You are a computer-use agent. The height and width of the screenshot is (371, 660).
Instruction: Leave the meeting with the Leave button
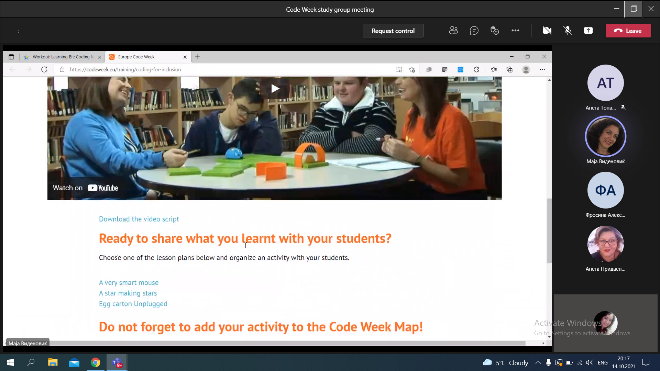[x=628, y=31]
